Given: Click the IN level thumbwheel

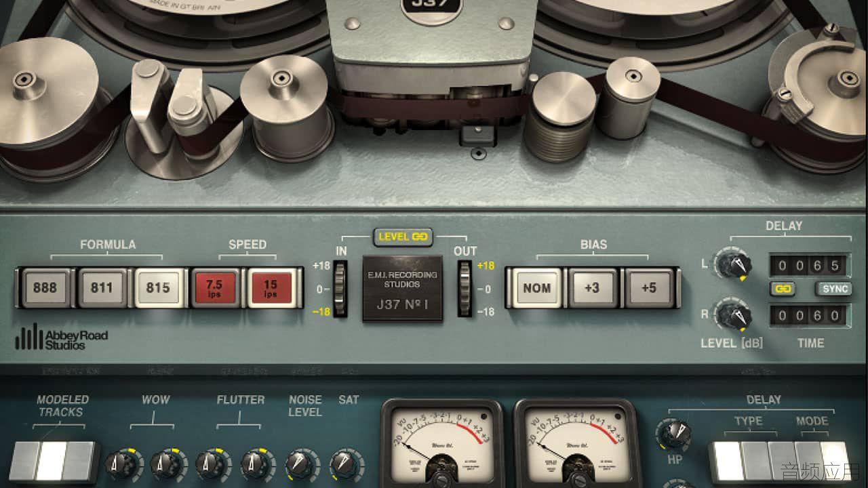Looking at the screenshot, I should [340, 289].
